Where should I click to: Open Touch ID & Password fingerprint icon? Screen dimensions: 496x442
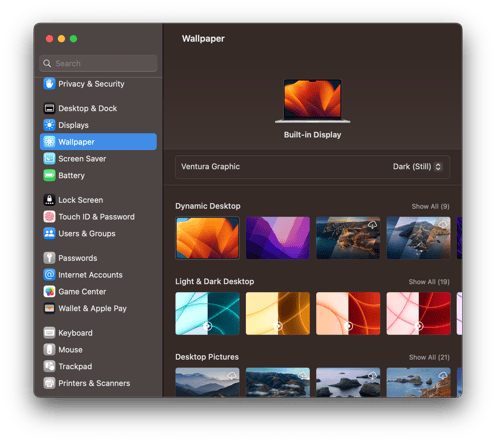49,217
